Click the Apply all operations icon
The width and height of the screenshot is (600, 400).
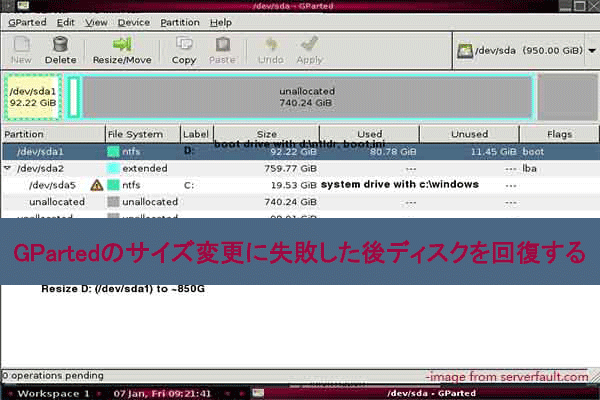coord(309,44)
